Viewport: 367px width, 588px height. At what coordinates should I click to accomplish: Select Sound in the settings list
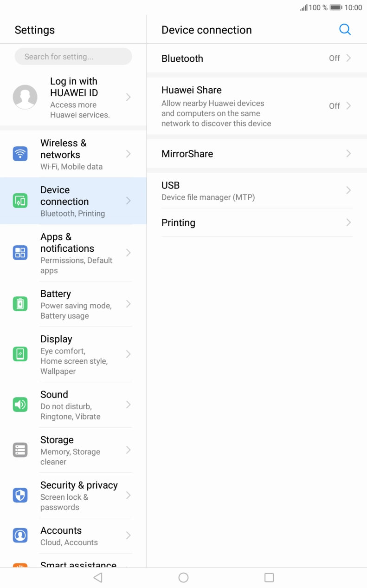point(74,405)
